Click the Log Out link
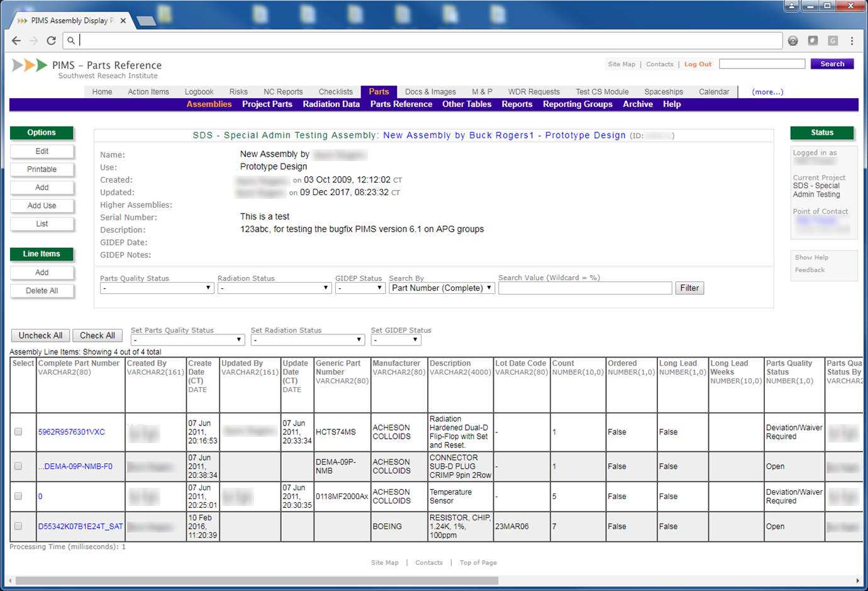868x591 pixels. (x=698, y=64)
